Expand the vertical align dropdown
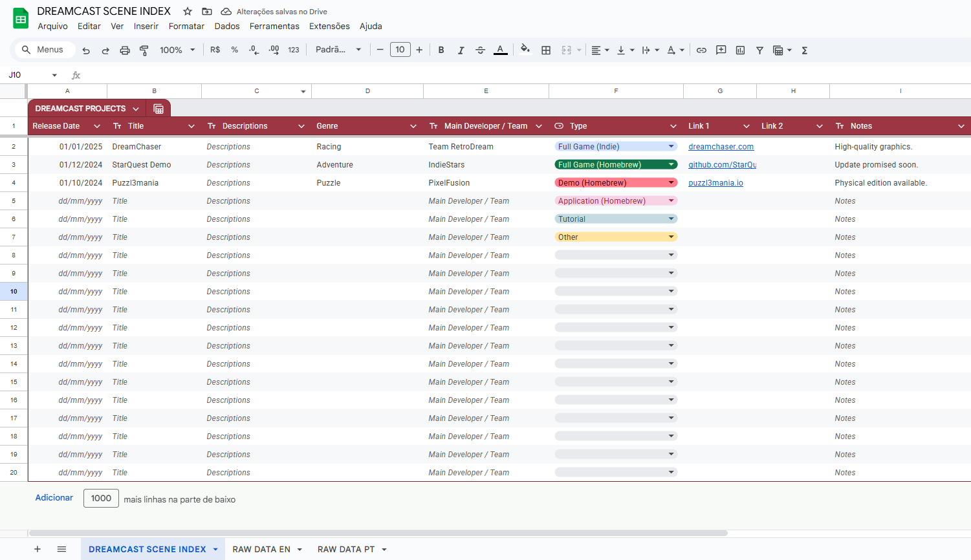Screen dimensions: 971x560 point(632,50)
